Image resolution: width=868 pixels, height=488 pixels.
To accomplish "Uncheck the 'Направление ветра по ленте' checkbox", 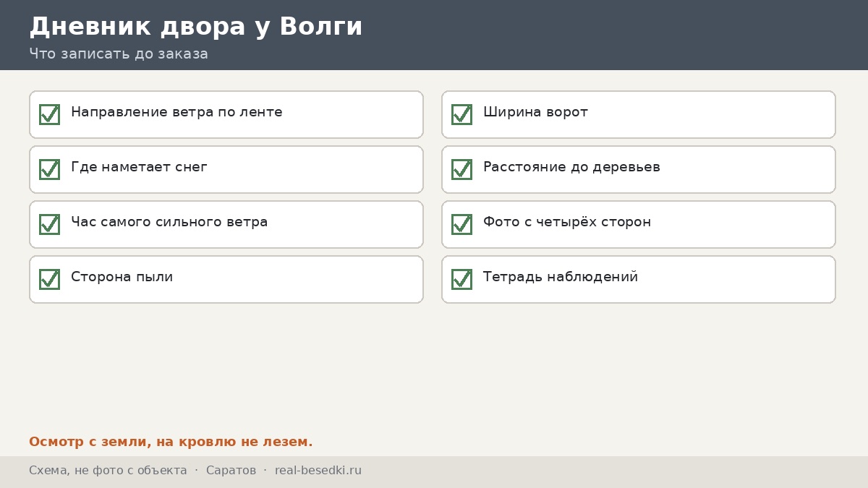I will 49,114.
